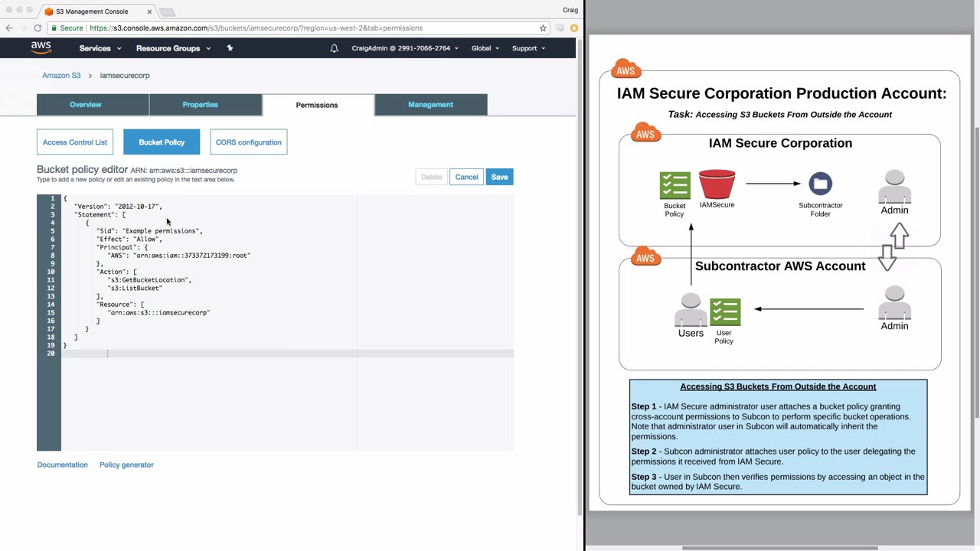Switch to the Properties tab
The width and height of the screenshot is (980, 551).
205,105
